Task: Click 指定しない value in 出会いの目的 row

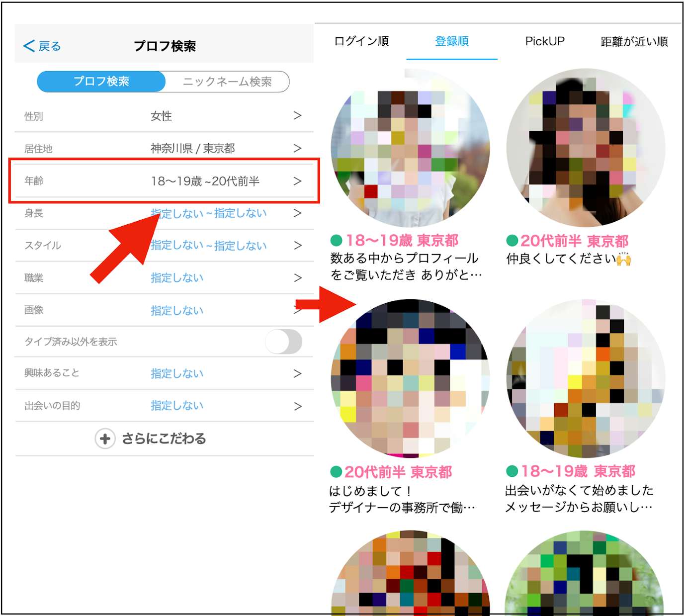Action: pos(177,406)
